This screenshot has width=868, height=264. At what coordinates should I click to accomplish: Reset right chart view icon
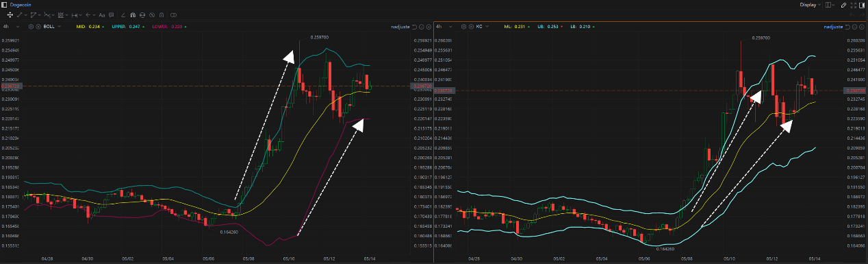[847, 27]
